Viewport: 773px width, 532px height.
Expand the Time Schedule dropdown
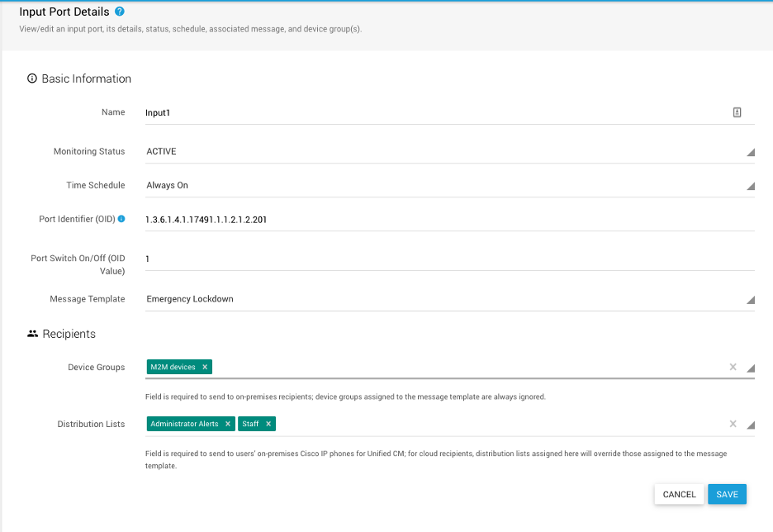point(750,187)
